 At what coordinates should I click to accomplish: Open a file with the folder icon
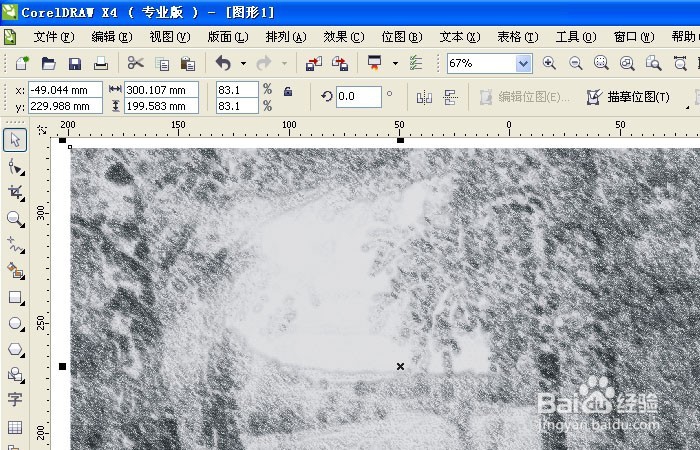click(x=48, y=63)
